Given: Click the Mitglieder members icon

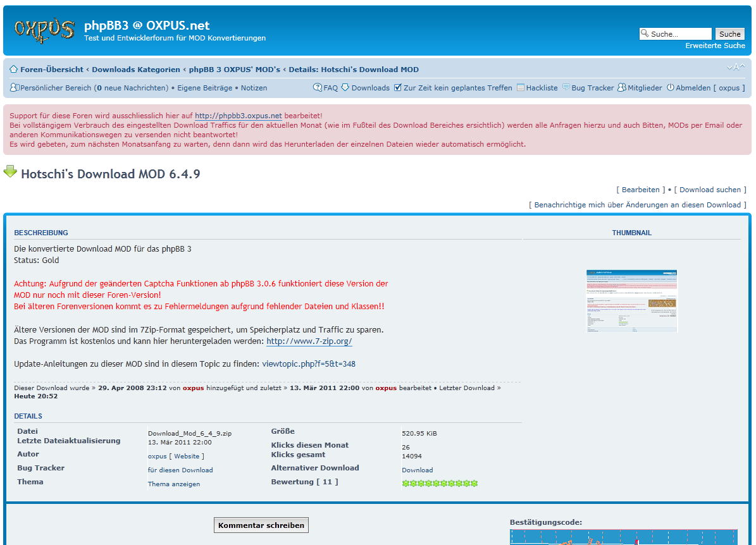Looking at the screenshot, I should 622,88.
